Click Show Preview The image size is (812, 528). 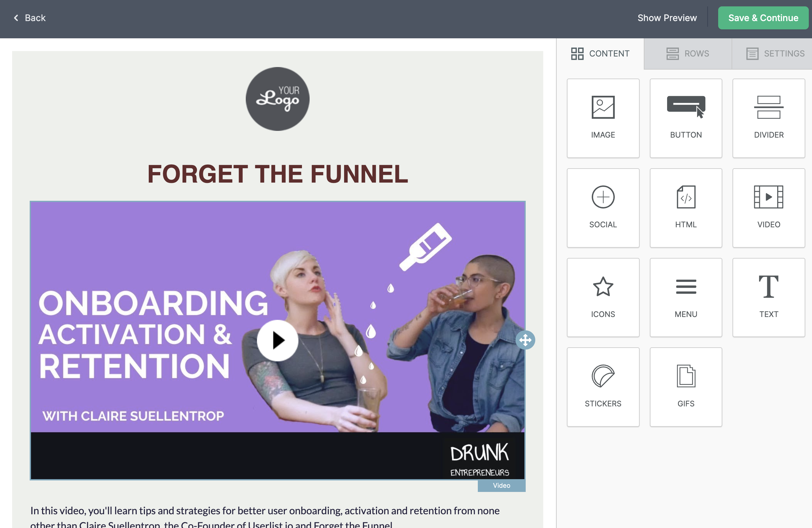[667, 18]
